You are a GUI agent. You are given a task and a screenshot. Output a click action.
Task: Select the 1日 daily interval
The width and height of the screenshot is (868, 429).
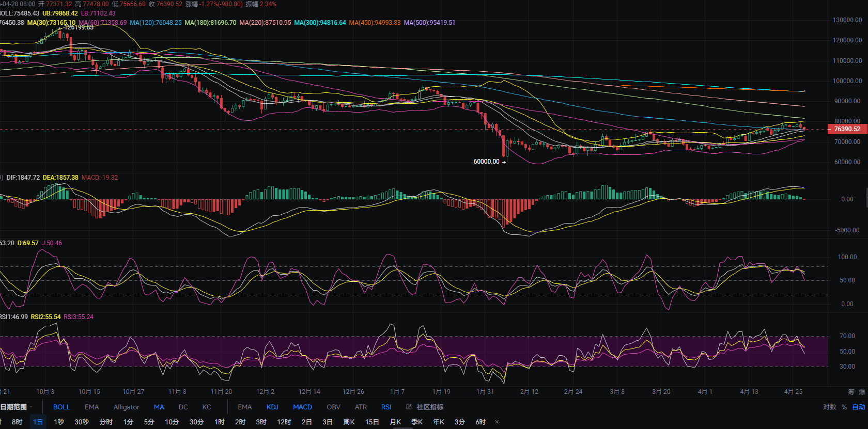[38, 422]
